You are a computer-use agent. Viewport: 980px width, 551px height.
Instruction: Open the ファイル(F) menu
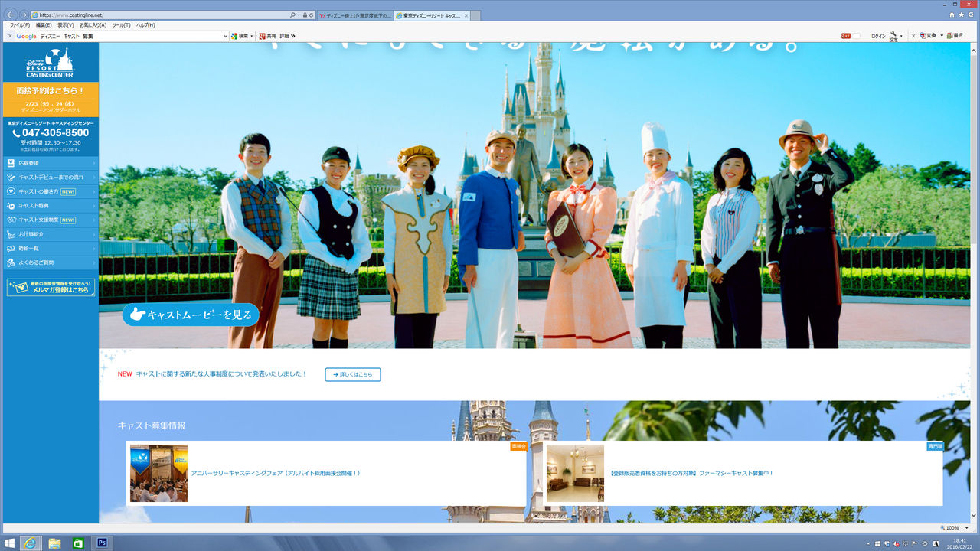20,25
